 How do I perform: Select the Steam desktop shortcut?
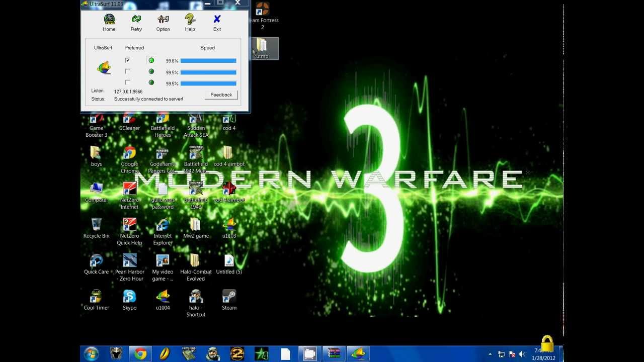pyautogui.click(x=229, y=300)
